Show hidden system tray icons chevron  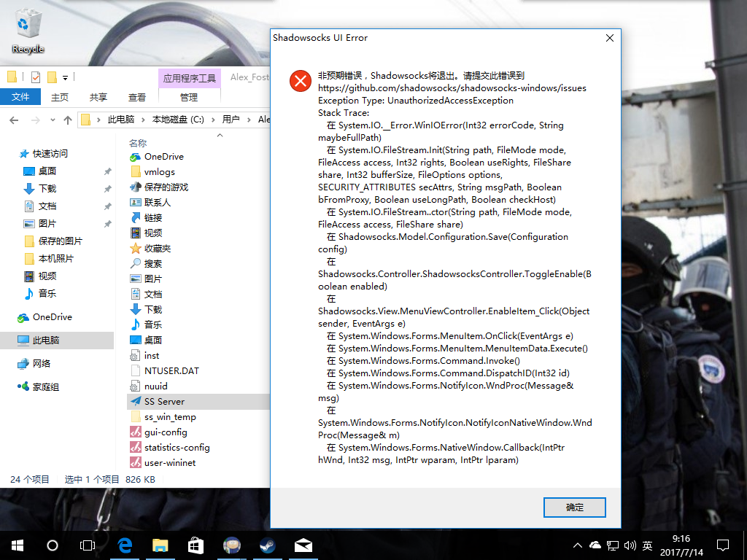coord(578,545)
